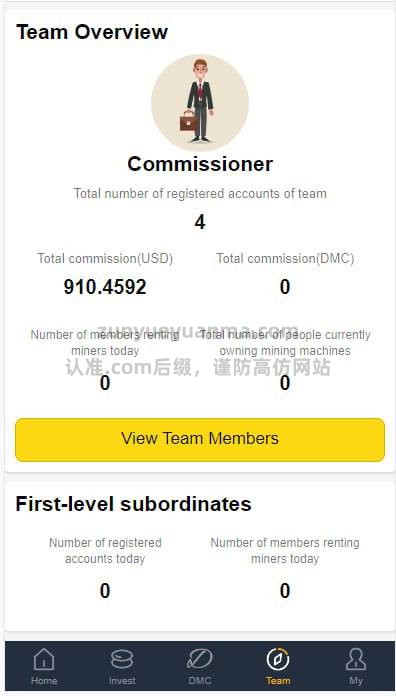Tap the Invest coins icon
Screen dimensions: 396x696
tap(122, 659)
